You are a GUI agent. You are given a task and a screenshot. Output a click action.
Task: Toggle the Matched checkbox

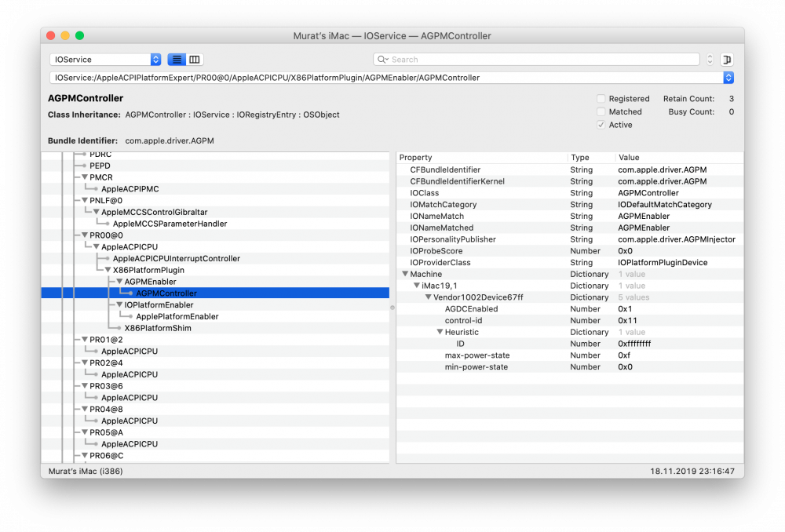coord(601,111)
